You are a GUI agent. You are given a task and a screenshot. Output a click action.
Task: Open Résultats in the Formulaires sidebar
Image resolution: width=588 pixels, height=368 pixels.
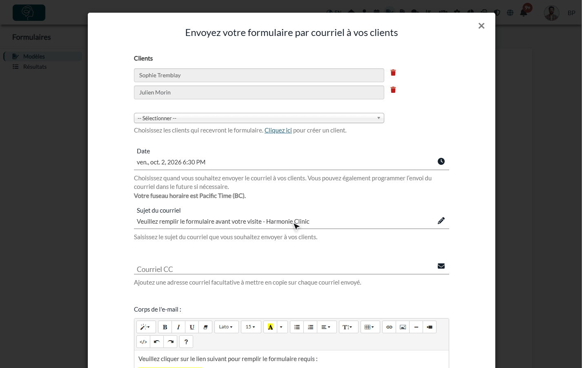pos(35,67)
